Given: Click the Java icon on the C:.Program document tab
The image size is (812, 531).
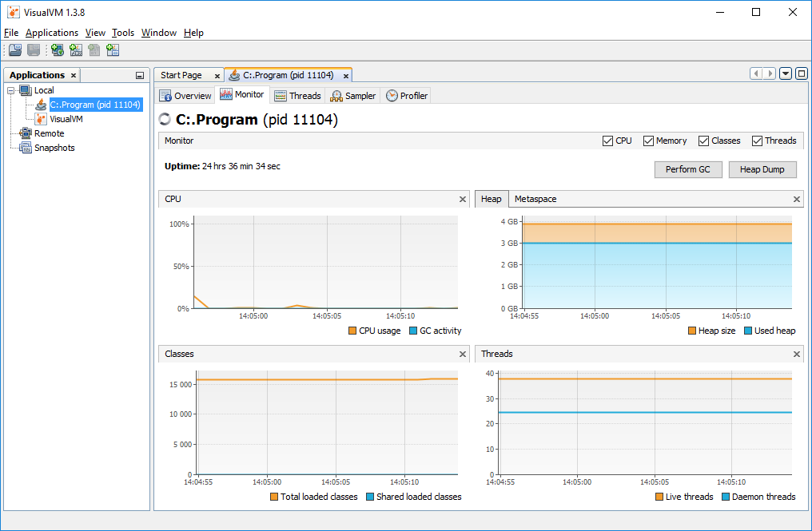Looking at the screenshot, I should pos(235,76).
